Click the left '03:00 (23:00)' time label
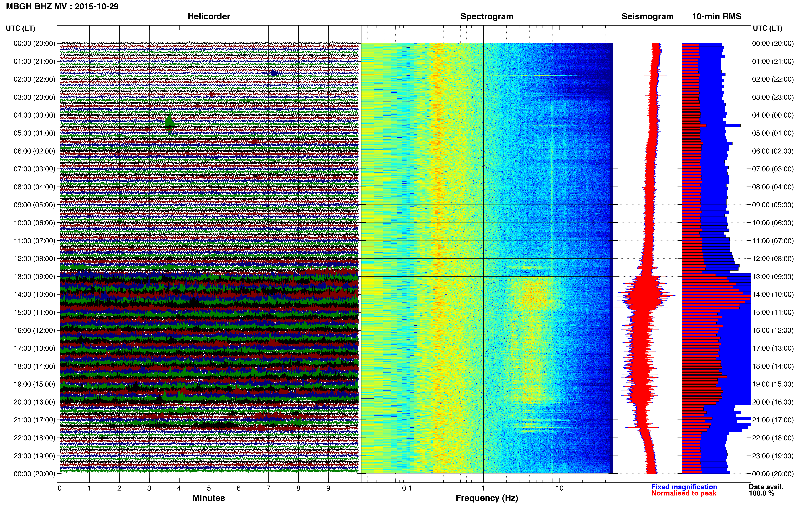Viewport: 812px width, 508px height. [34, 97]
